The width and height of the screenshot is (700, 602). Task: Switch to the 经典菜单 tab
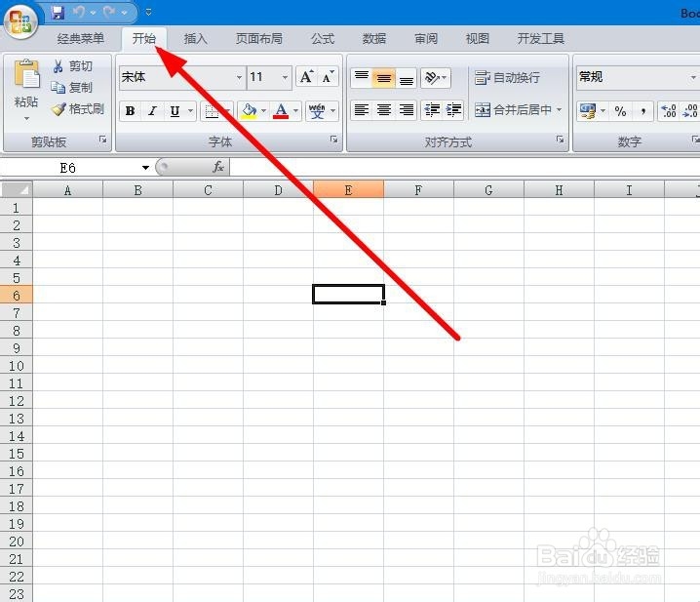pos(81,39)
